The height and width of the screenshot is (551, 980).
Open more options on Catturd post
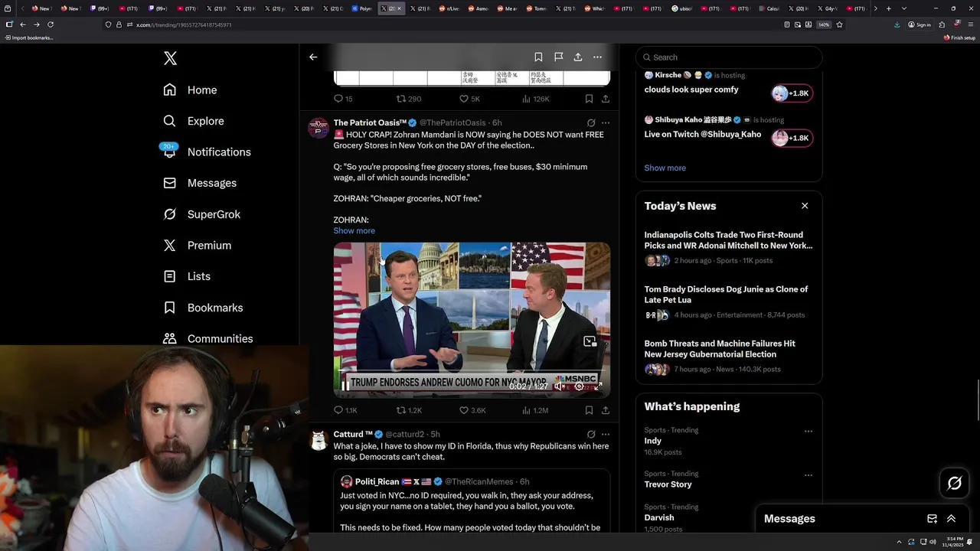click(606, 434)
